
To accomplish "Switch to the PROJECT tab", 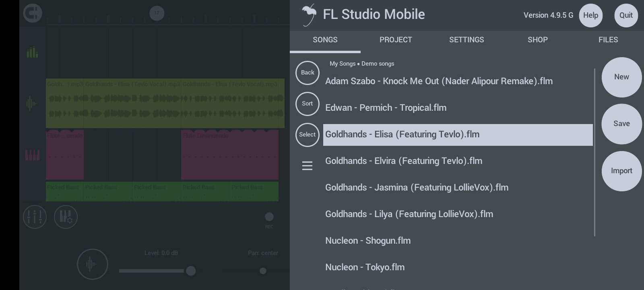I will pos(396,40).
